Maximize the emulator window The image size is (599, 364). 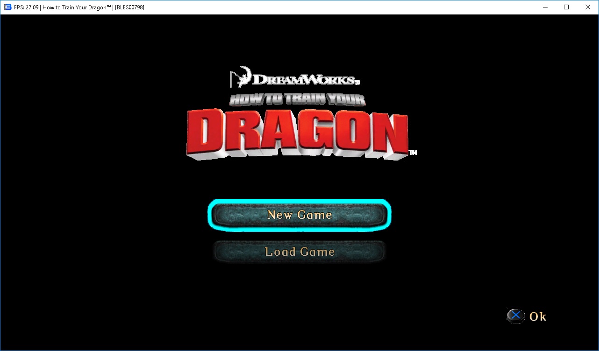(566, 7)
